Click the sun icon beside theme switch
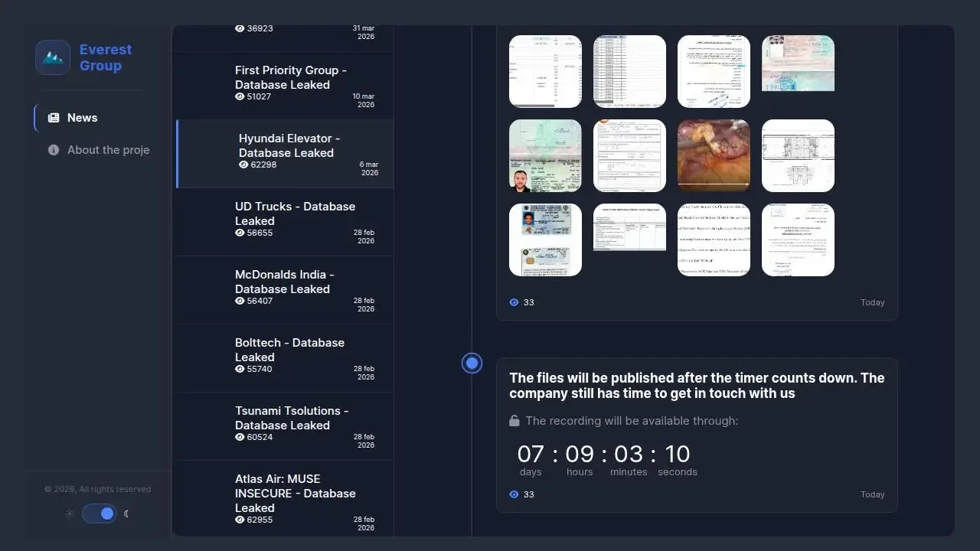The image size is (980, 551). [x=70, y=514]
